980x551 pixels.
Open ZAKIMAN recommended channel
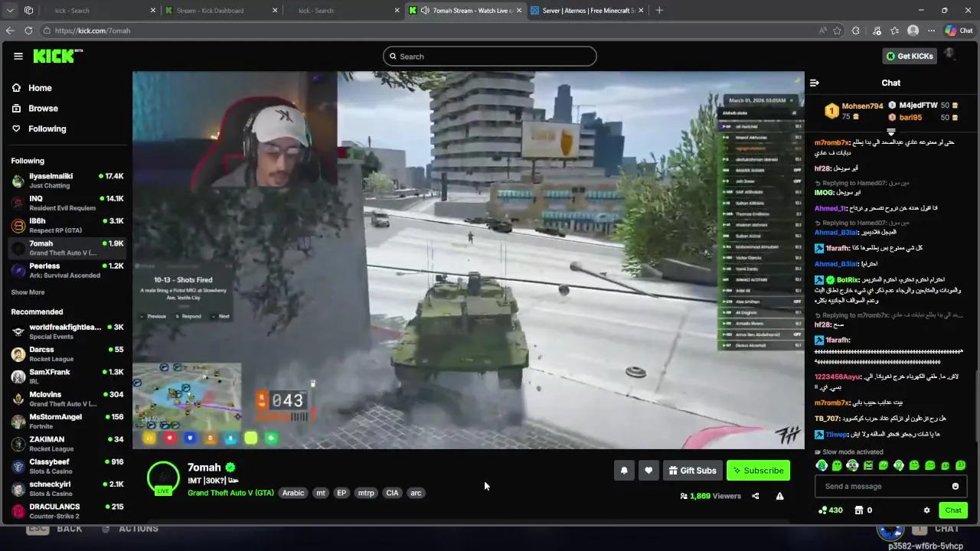click(x=67, y=444)
